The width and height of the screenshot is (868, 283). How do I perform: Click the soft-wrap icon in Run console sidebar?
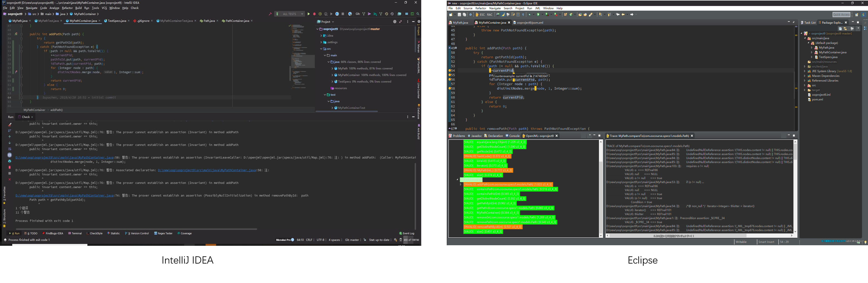(x=9, y=149)
